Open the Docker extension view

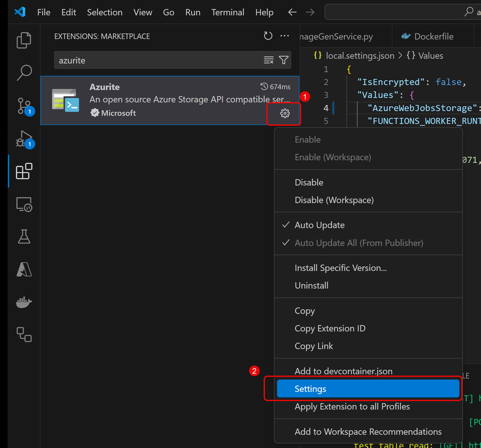pos(24,302)
